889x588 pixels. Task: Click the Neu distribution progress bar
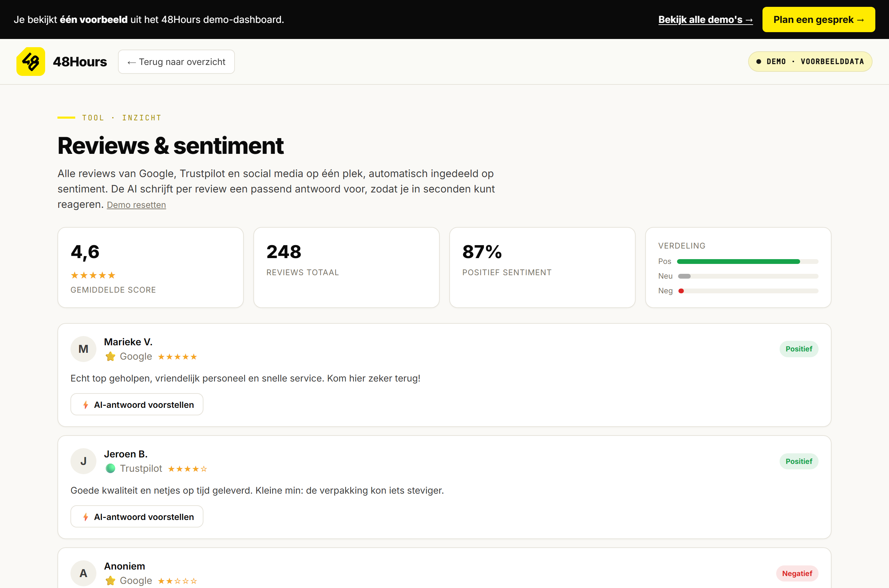[x=748, y=276]
